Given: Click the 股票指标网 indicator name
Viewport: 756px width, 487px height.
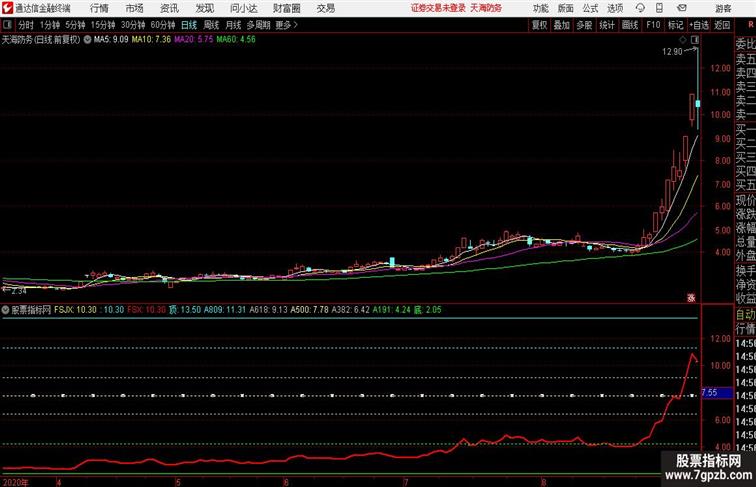Looking at the screenshot, I should [31, 310].
